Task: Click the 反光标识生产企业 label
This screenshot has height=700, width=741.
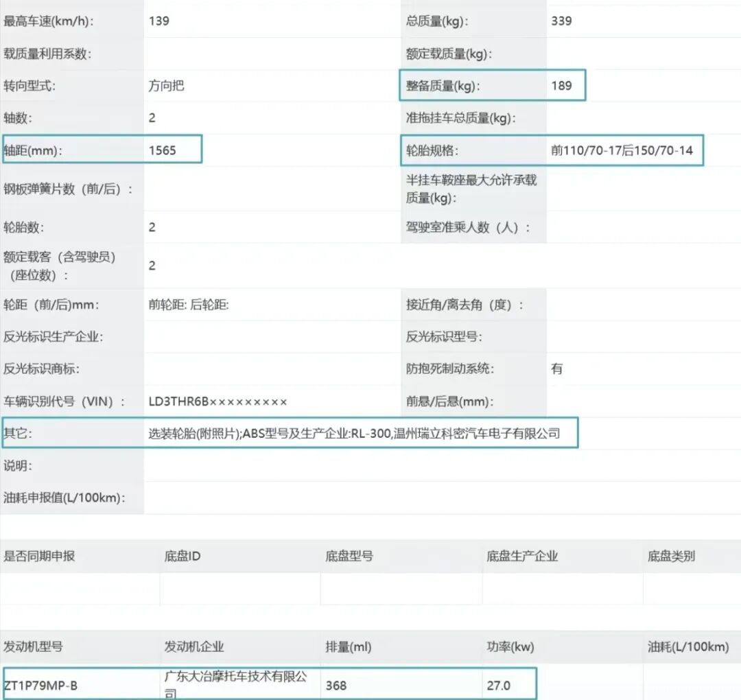Action: 53,337
